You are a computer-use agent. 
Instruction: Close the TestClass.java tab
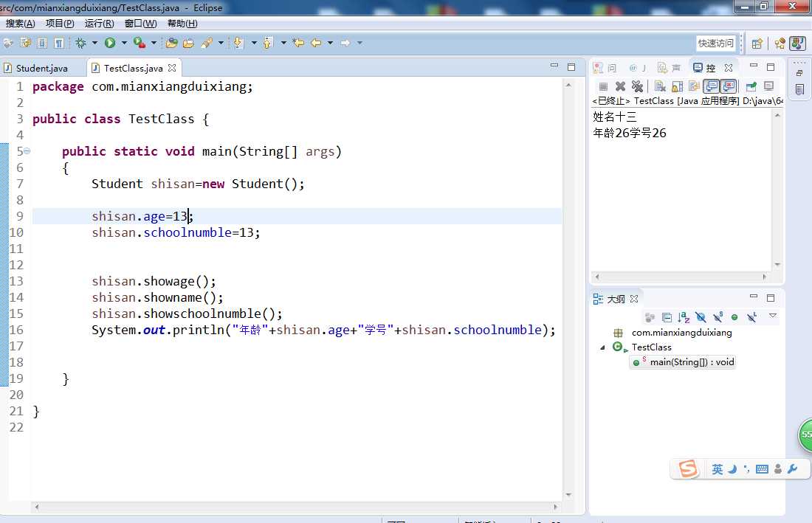point(172,68)
